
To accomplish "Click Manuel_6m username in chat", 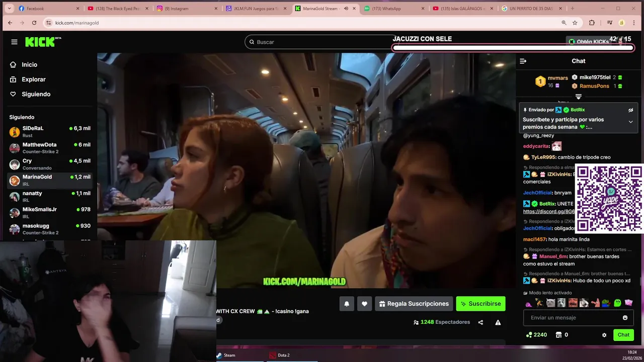I will [x=553, y=256].
